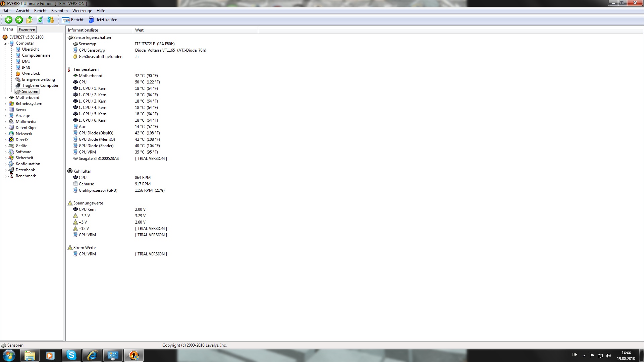
Task: Click the users preferences toolbar icon
Action: (51, 20)
